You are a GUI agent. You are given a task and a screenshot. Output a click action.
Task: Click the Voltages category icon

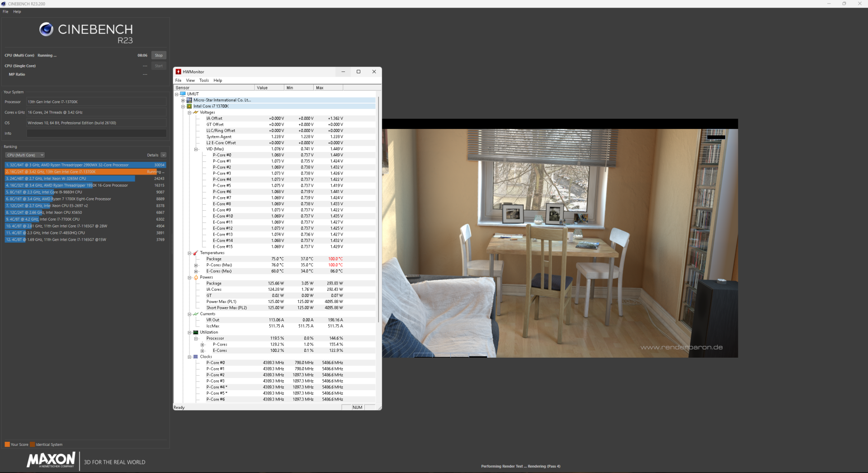(x=196, y=112)
